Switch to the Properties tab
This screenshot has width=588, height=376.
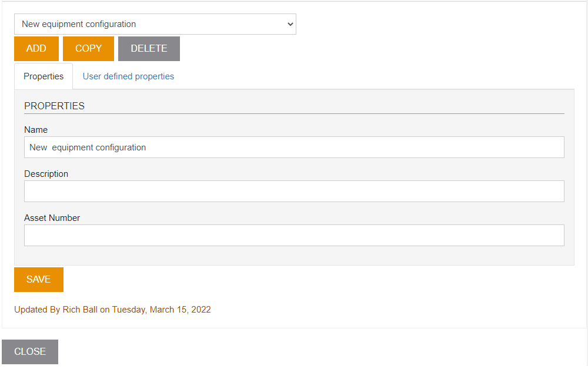point(44,76)
